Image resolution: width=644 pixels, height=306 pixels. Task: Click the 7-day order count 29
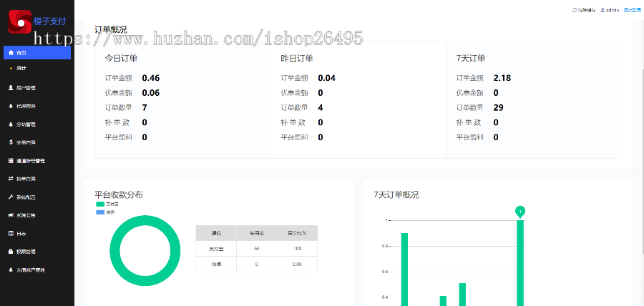tap(498, 107)
